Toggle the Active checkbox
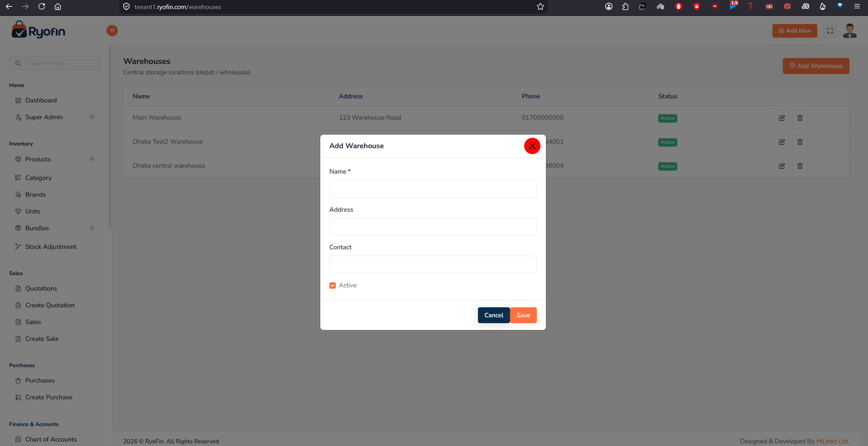Image resolution: width=868 pixels, height=446 pixels. (333, 286)
